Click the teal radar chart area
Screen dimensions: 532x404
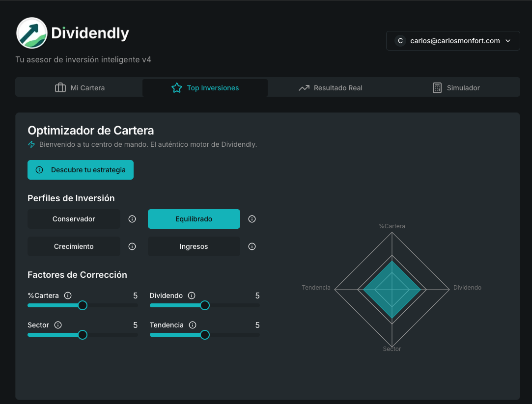pos(392,290)
